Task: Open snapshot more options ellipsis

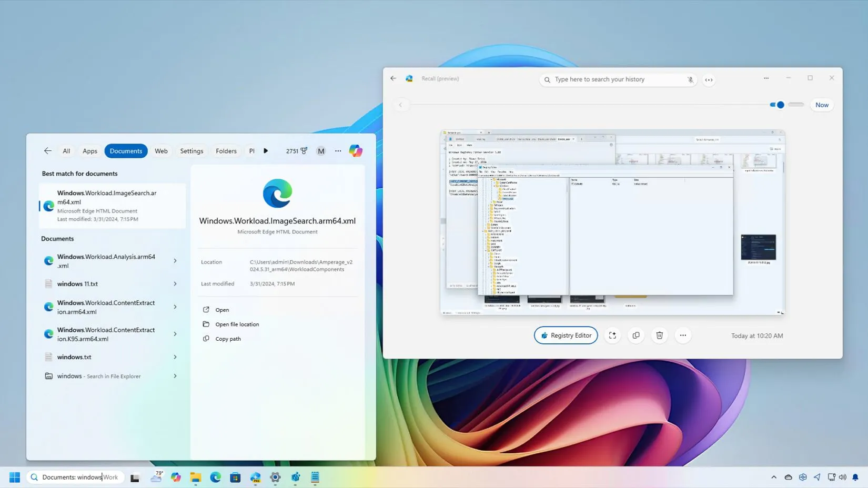Action: [683, 335]
